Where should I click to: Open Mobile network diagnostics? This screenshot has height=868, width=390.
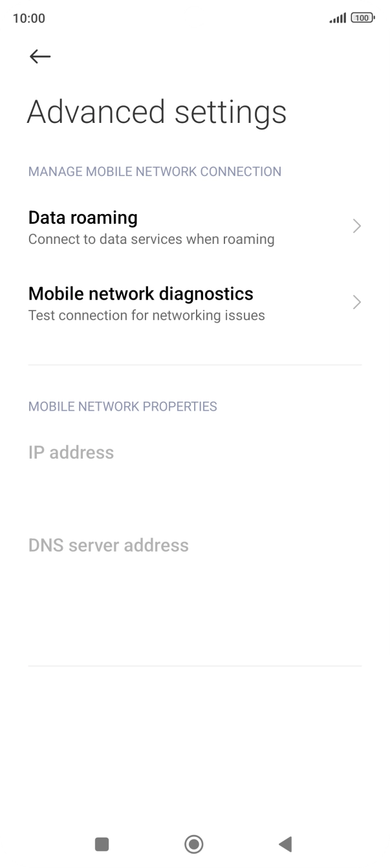click(x=140, y=294)
